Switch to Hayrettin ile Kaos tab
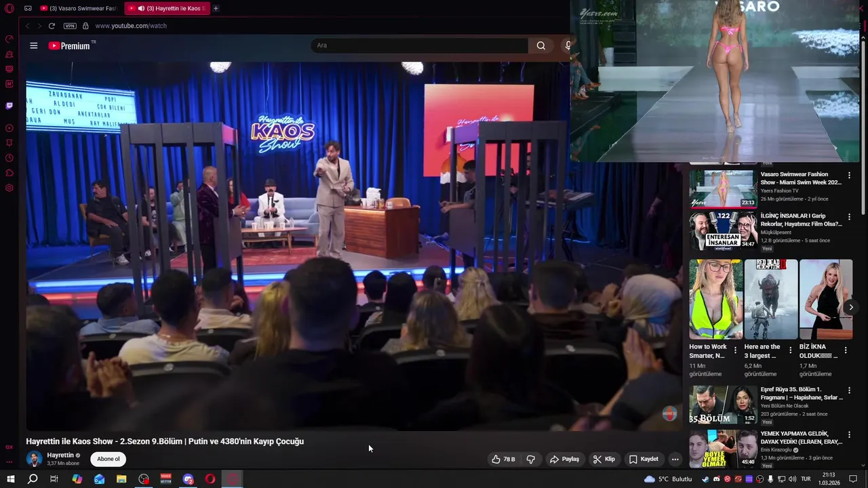The image size is (868, 488). pos(166,8)
